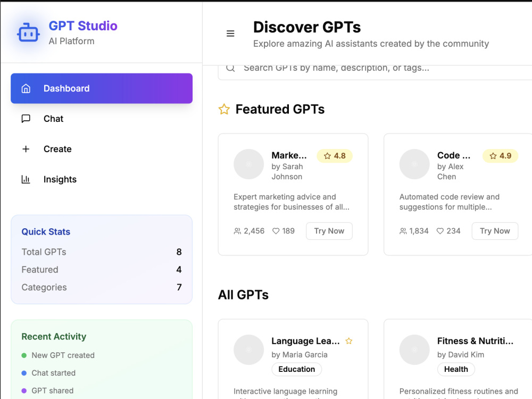The width and height of the screenshot is (532, 399).
Task: Click the "Categories" stat row
Action: pyautogui.click(x=102, y=287)
